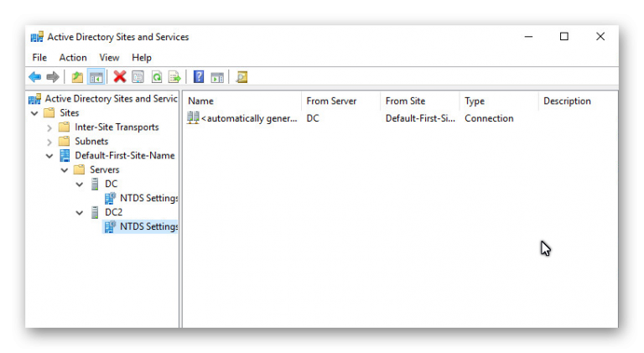Open the View menu
Screen dimensions: 644x353
click(x=109, y=58)
